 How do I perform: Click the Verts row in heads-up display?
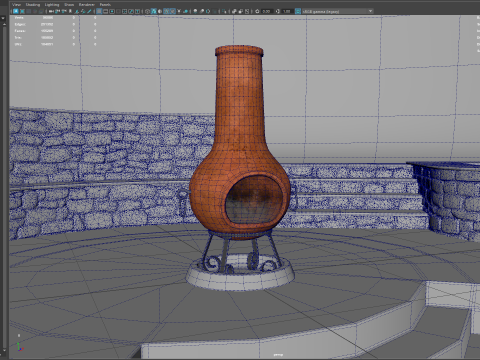point(55,18)
